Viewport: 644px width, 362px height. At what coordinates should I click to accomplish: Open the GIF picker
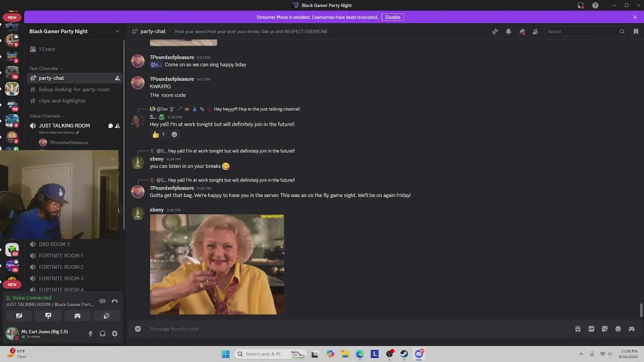point(591,329)
